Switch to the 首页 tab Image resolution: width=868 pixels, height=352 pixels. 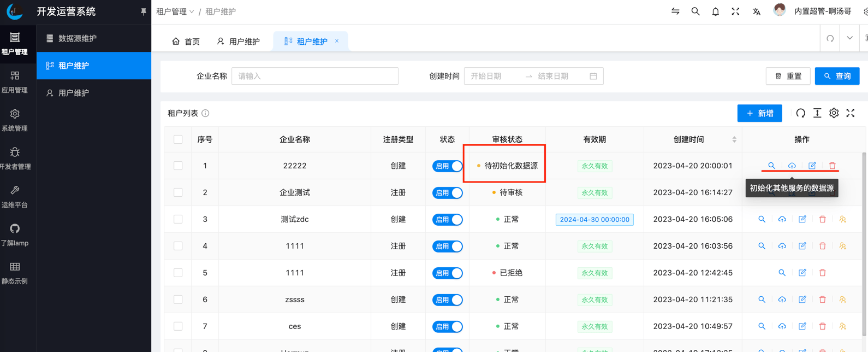tap(186, 42)
